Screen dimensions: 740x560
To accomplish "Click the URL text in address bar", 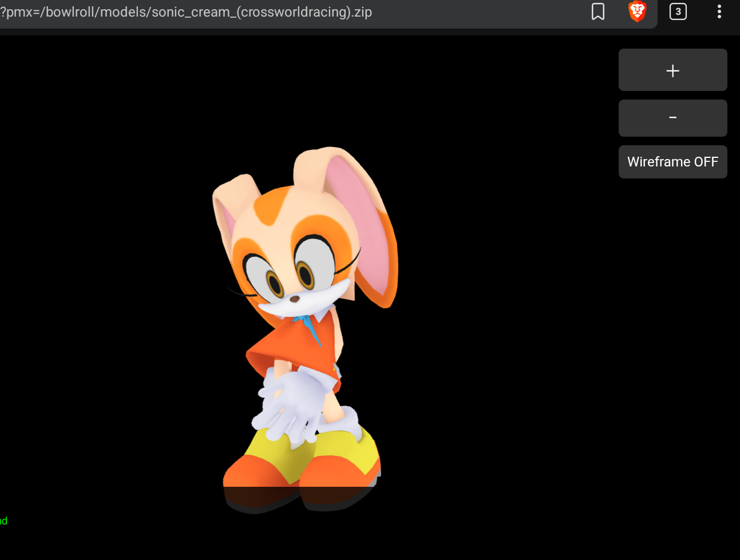I will tap(186, 12).
